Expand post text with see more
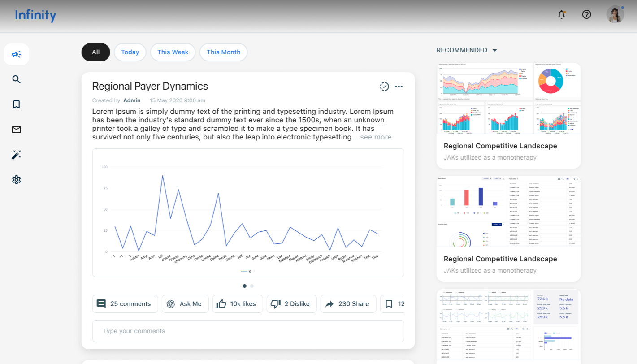 coord(373,137)
